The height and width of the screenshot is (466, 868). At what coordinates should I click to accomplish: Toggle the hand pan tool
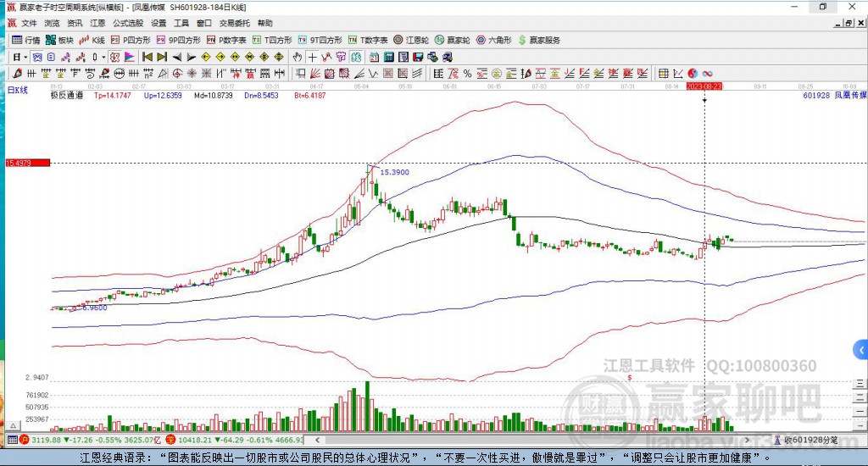point(297,57)
